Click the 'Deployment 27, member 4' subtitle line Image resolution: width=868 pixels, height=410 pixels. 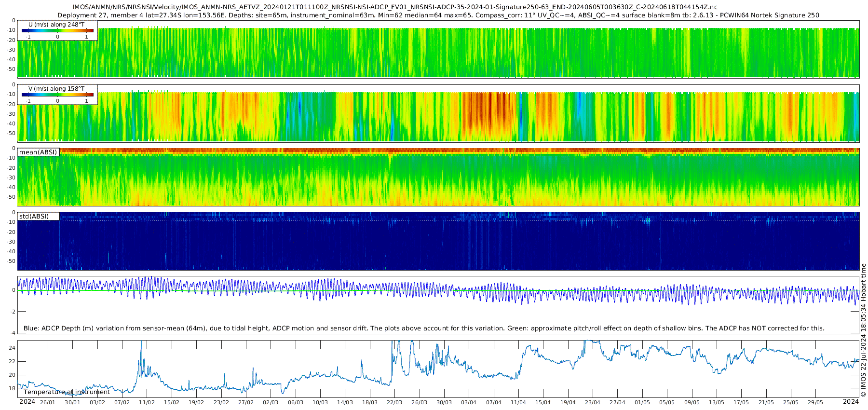click(438, 15)
